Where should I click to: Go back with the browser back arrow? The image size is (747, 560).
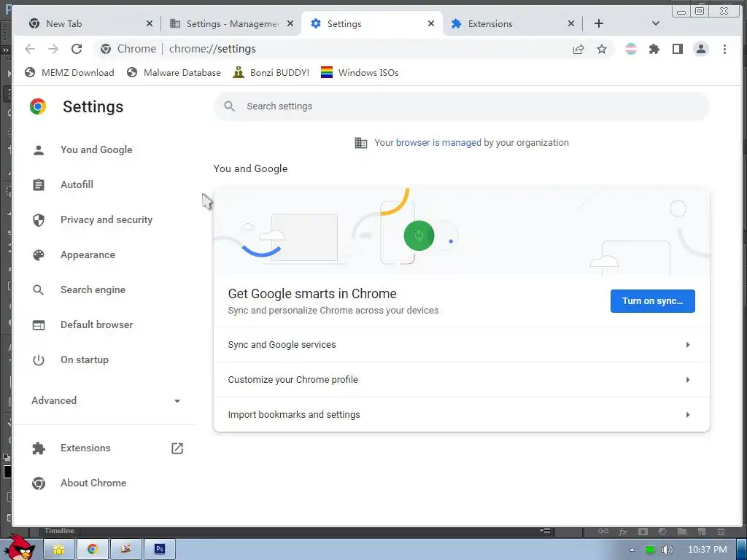click(x=30, y=49)
